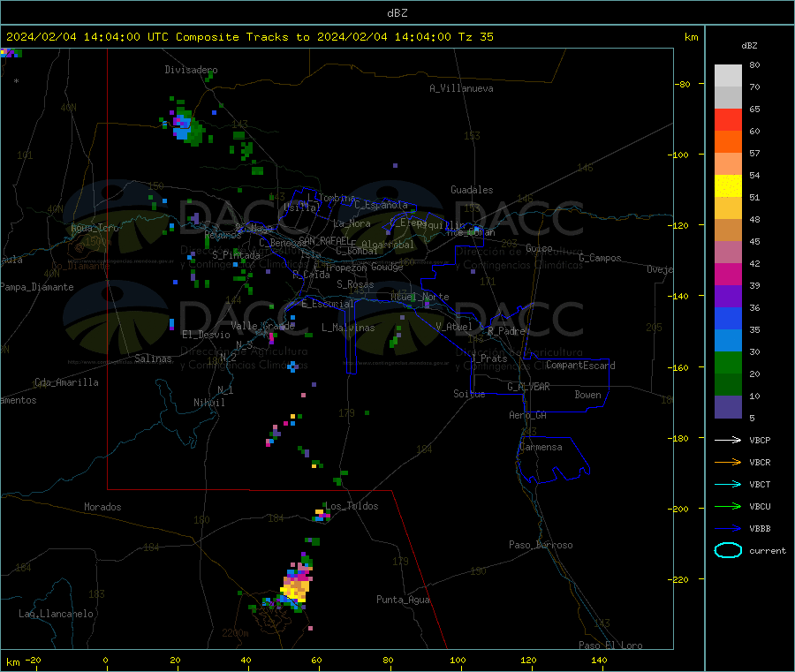Click the -80 tick on the vertical axis
795x672 pixels.
(x=683, y=84)
